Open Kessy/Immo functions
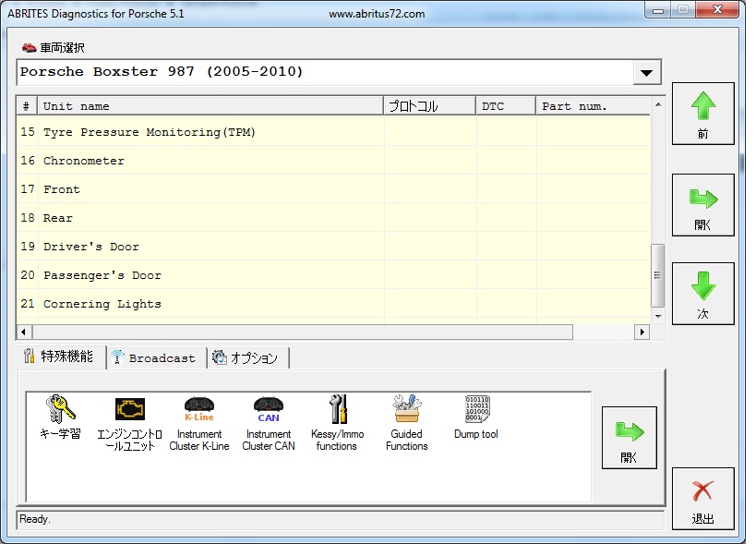This screenshot has height=544, width=756. coord(337,423)
